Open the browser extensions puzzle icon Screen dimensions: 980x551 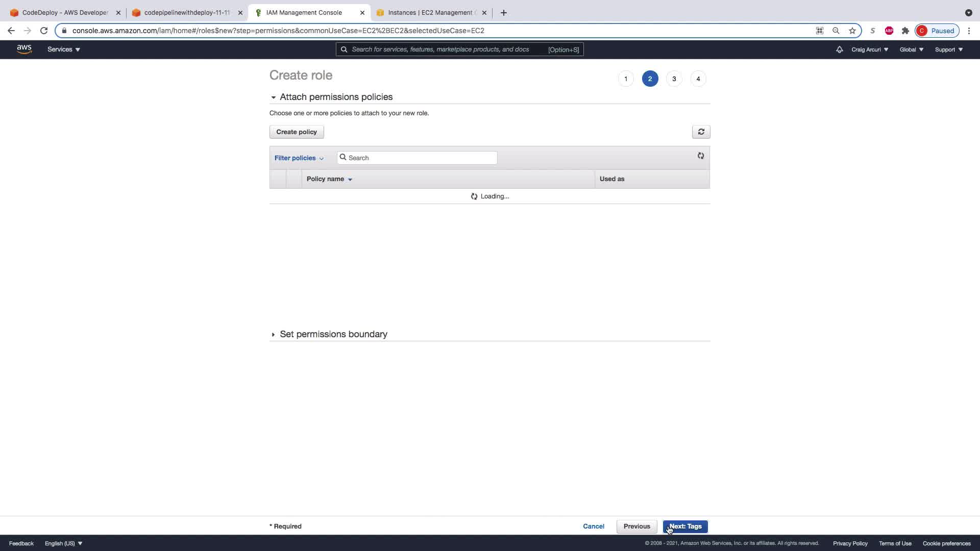(905, 31)
